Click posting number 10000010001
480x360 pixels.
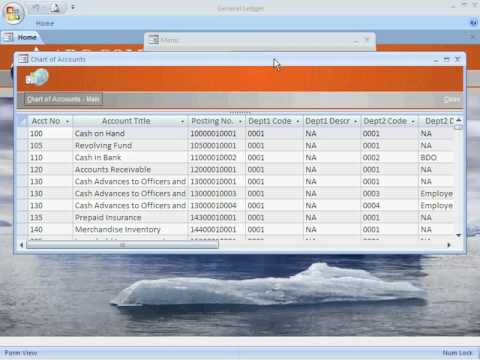pos(217,134)
